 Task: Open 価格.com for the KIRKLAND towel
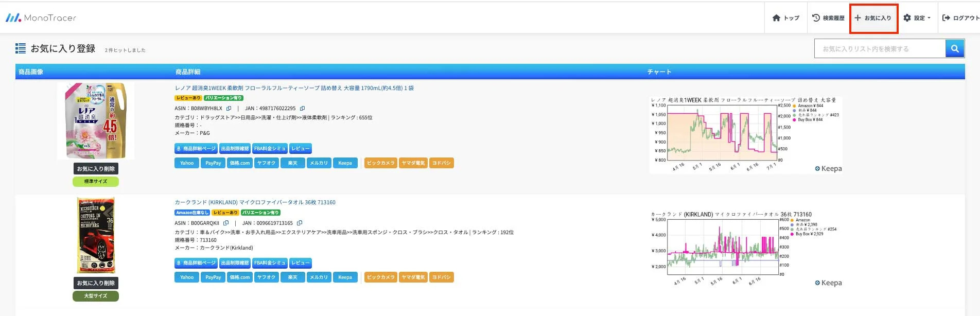239,277
